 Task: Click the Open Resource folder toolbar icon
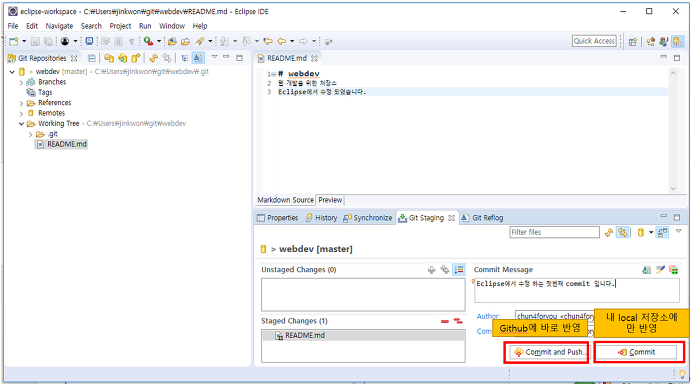[185, 41]
